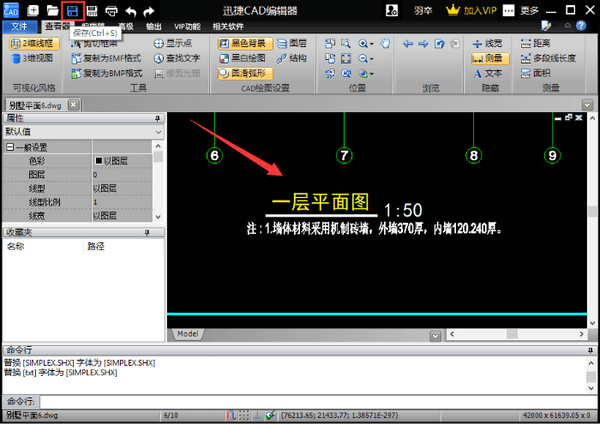The width and height of the screenshot is (600, 424).
Task: Open the document tab list dropdown
Action: pos(587,104)
